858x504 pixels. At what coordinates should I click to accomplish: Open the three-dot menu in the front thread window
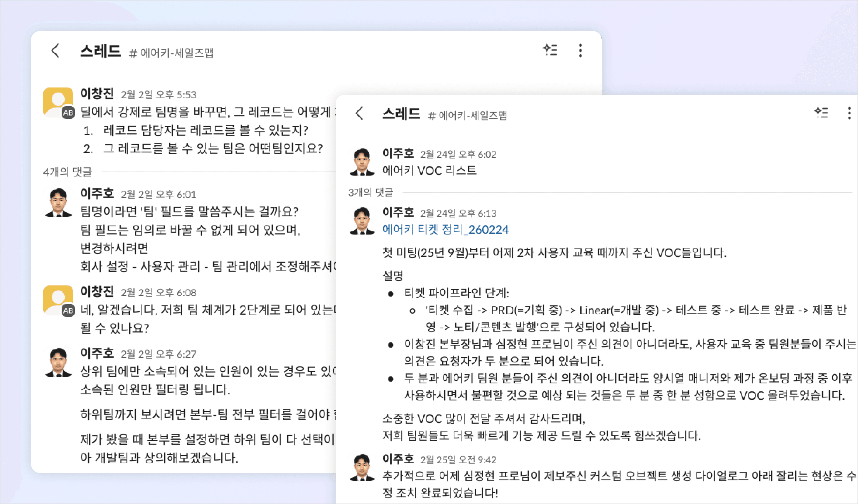[x=581, y=50]
